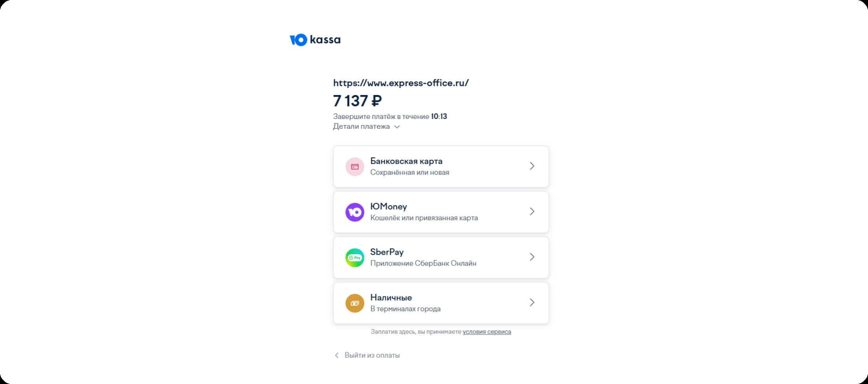Select SberPay payment method
The image size is (868, 384).
click(x=441, y=258)
